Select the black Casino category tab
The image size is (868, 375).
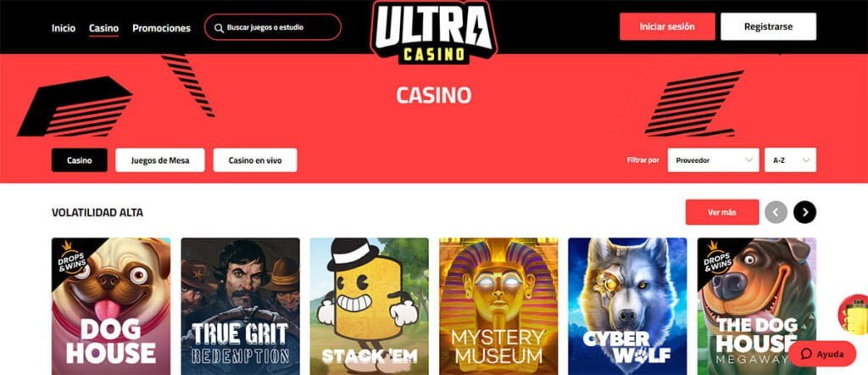(79, 160)
